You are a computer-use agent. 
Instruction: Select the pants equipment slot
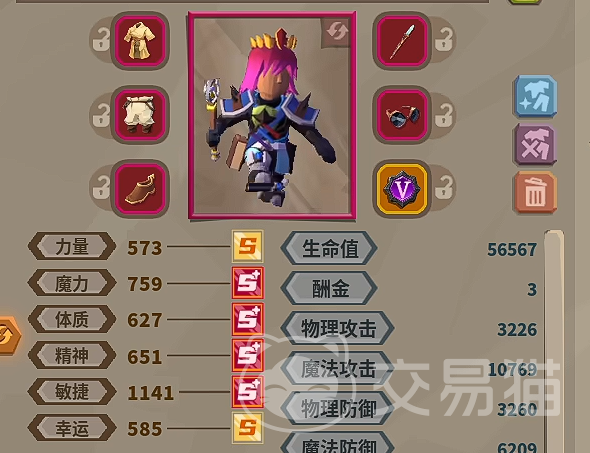[140, 114]
